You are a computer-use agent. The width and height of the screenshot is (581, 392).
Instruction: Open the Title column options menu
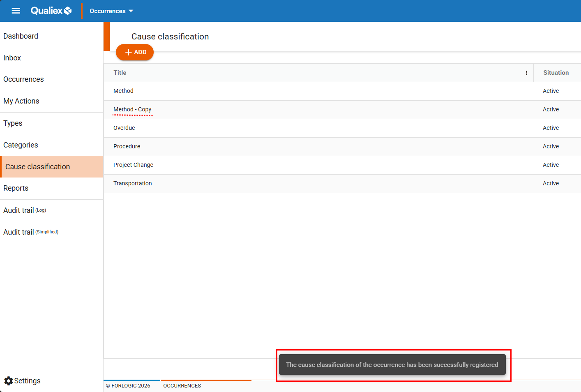[x=526, y=73]
